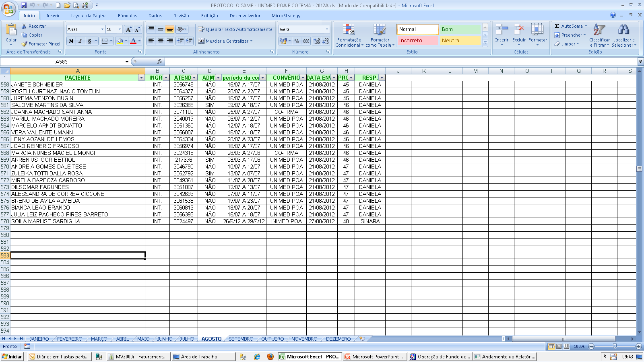Increase font size with large A icon

tap(128, 29)
